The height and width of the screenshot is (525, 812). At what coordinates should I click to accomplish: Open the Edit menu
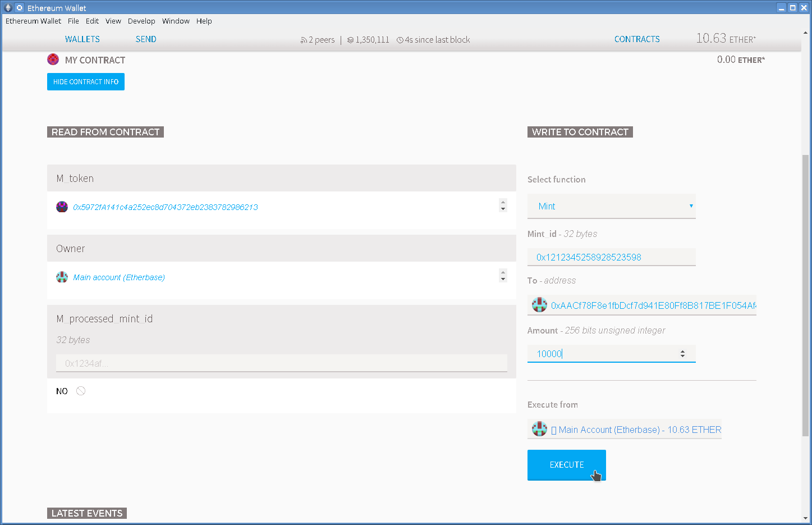click(x=92, y=21)
